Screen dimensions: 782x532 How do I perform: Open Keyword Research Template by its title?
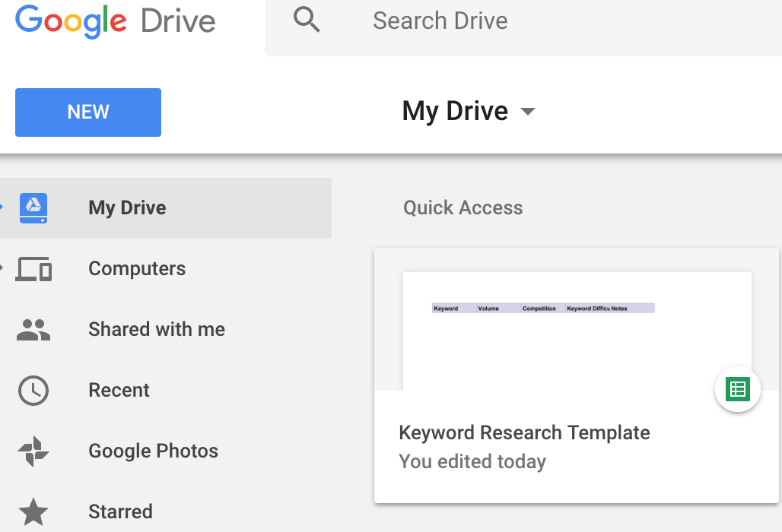tap(524, 432)
